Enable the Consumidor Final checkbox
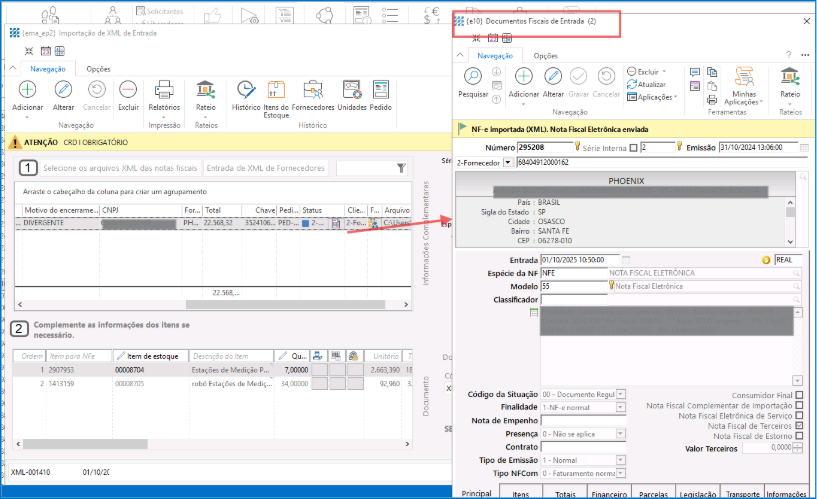Image resolution: width=817 pixels, height=499 pixels. 799,394
